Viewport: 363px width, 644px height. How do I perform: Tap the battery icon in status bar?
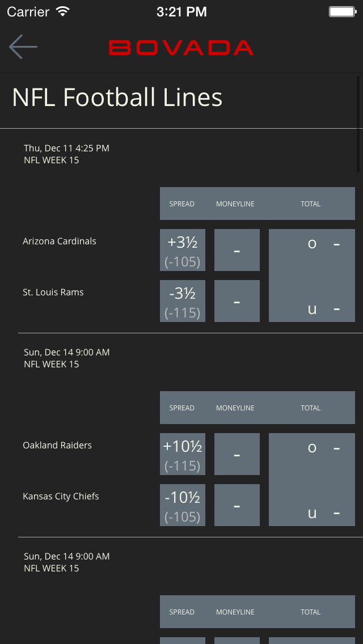(x=342, y=11)
